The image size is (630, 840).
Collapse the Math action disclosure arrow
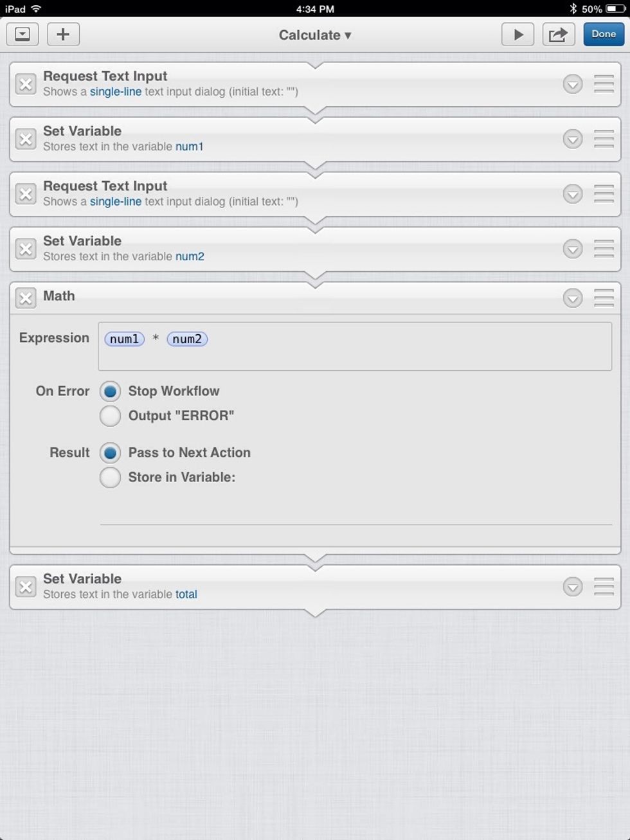click(572, 298)
